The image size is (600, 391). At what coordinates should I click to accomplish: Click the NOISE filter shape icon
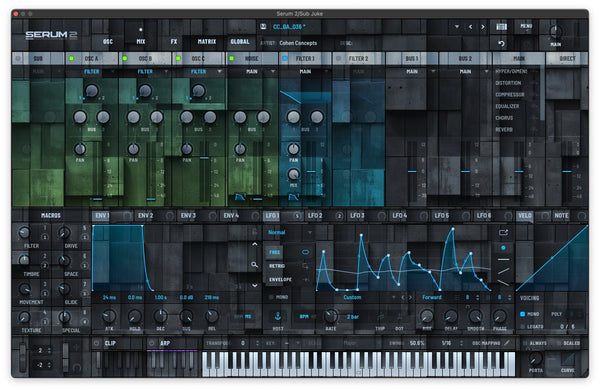[x=240, y=197]
